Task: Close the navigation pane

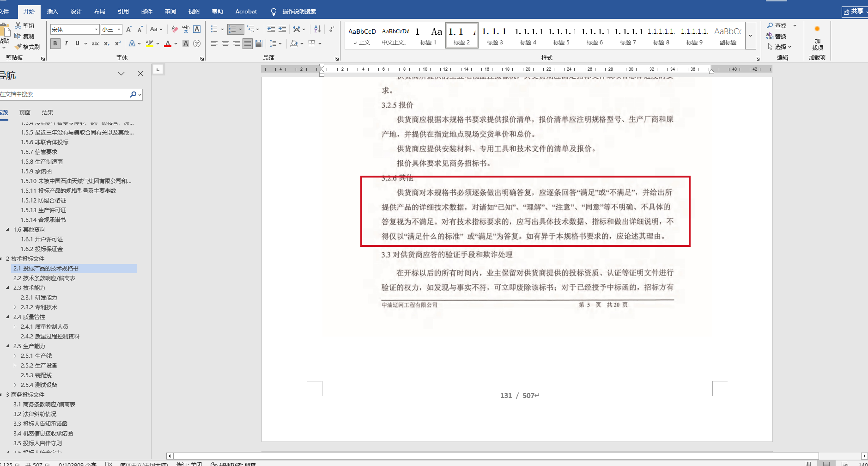Action: pos(140,74)
